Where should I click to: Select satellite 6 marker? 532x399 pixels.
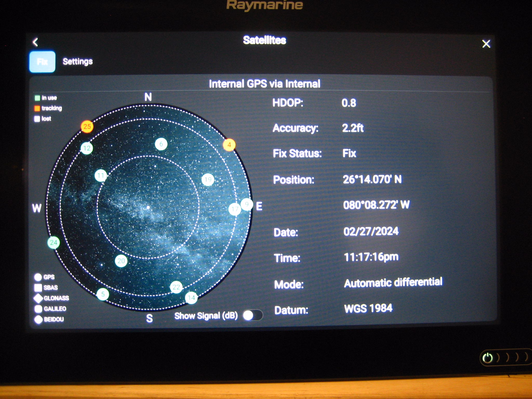click(161, 144)
